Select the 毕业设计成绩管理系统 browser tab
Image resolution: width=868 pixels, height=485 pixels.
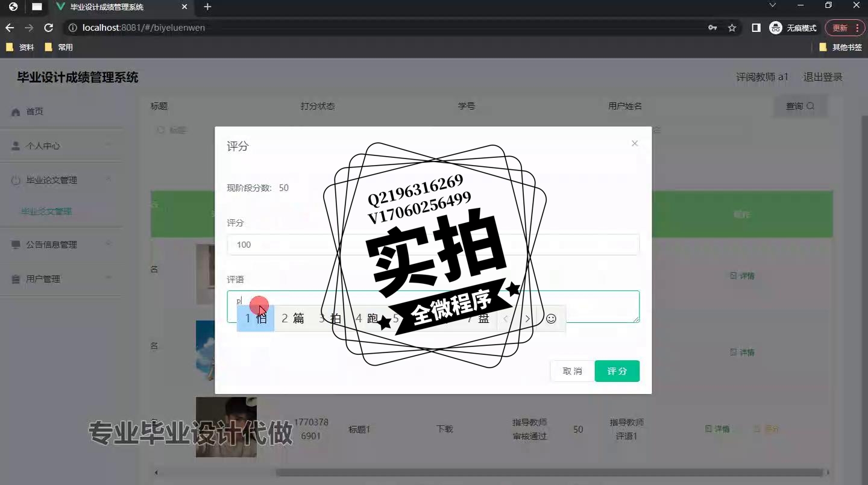[121, 7]
